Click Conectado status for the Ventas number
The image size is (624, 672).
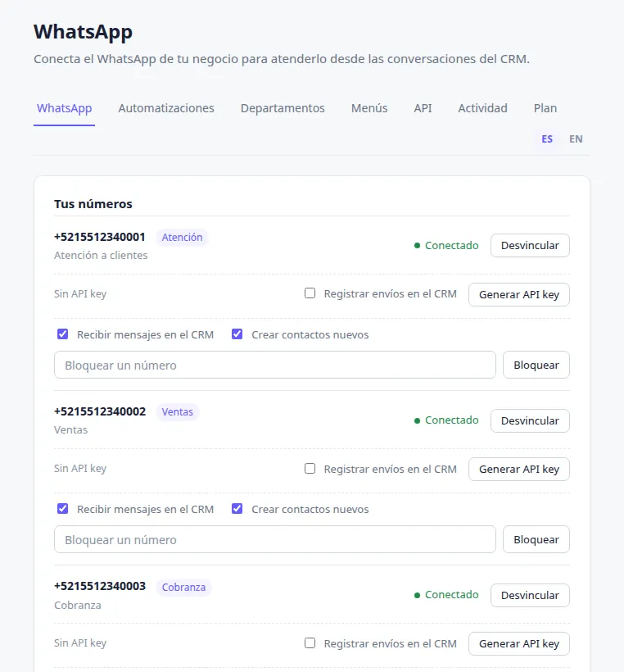click(446, 420)
